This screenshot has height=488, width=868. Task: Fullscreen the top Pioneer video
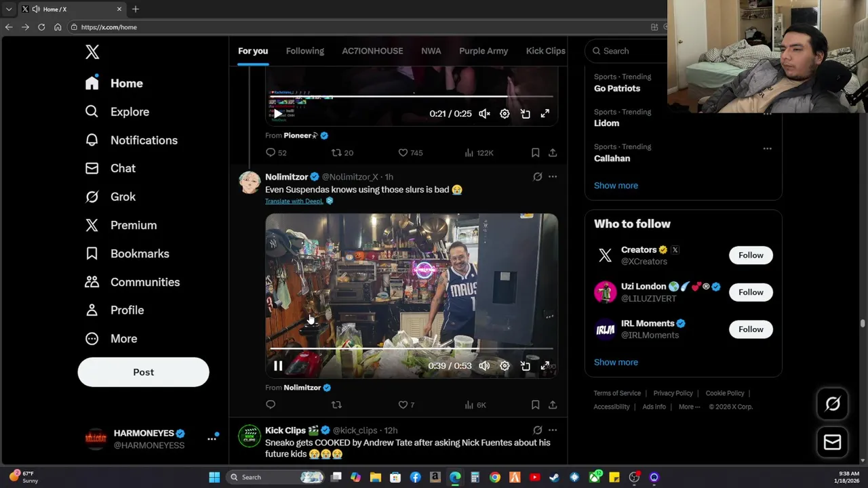[545, 114]
